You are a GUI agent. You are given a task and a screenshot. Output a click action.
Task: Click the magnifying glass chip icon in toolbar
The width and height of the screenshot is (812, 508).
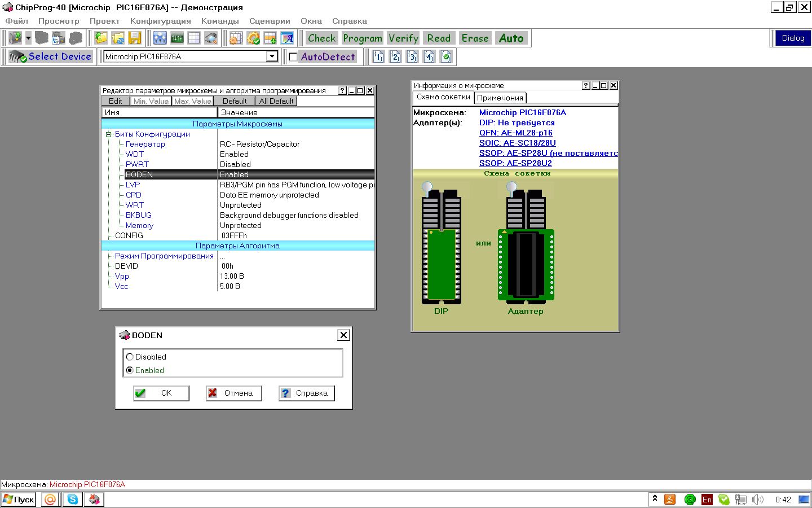click(x=211, y=38)
